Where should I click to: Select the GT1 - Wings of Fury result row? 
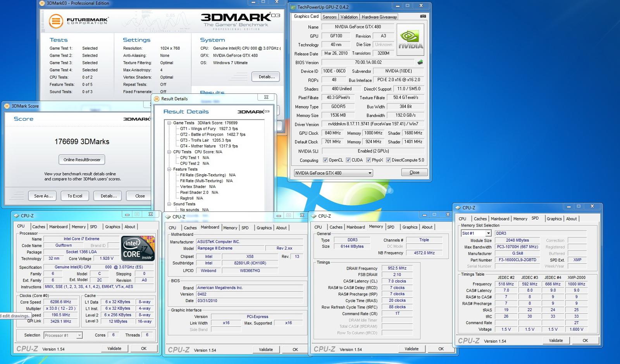[209, 129]
